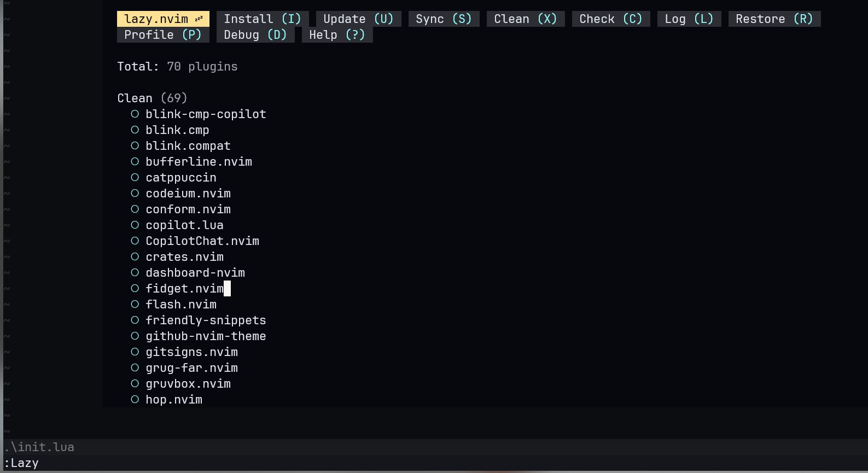This screenshot has height=473, width=868.
Task: Open the Help (?) tab
Action: (x=337, y=35)
